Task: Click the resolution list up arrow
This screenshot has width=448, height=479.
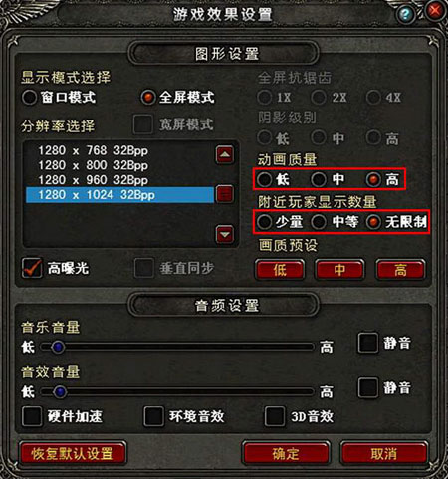Action: pos(225,154)
